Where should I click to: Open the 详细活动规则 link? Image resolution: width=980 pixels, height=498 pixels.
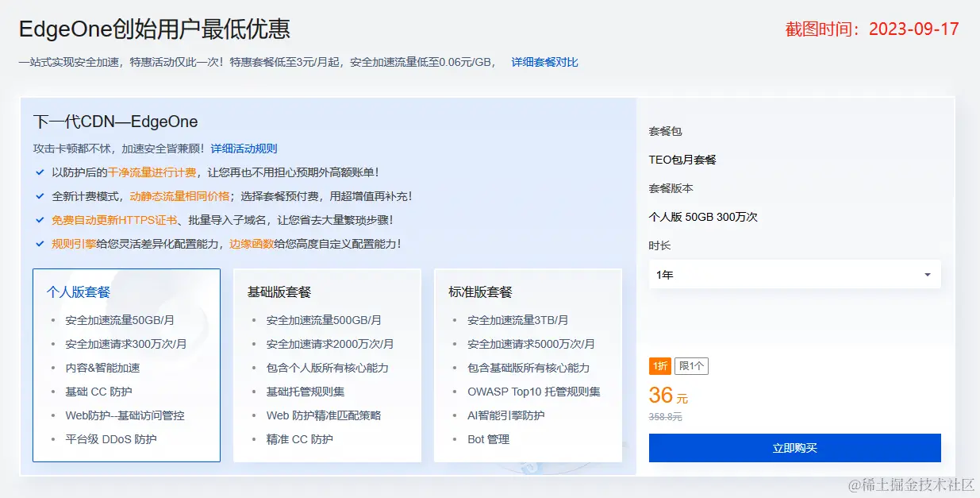[244, 149]
